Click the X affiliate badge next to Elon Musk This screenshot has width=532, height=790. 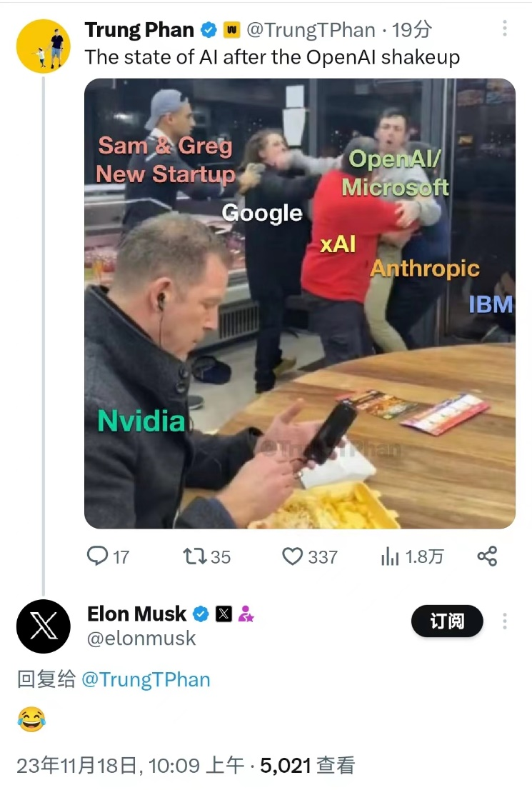point(224,614)
